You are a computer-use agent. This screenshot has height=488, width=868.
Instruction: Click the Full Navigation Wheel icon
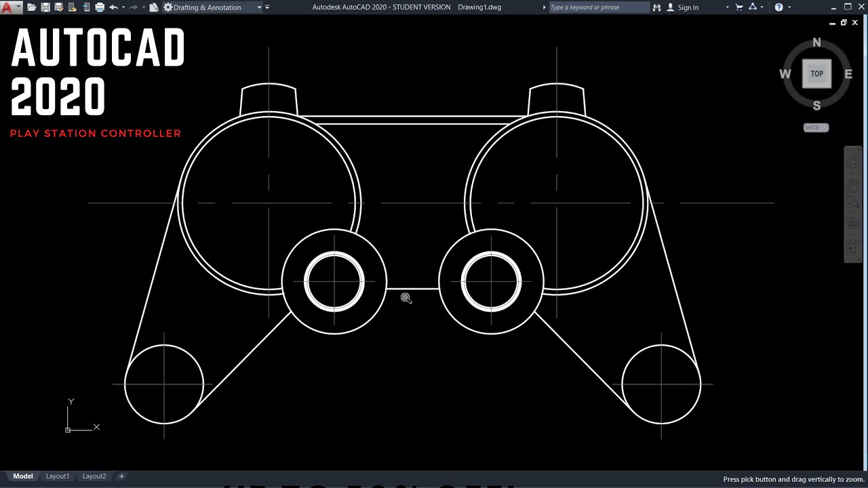pyautogui.click(x=852, y=161)
